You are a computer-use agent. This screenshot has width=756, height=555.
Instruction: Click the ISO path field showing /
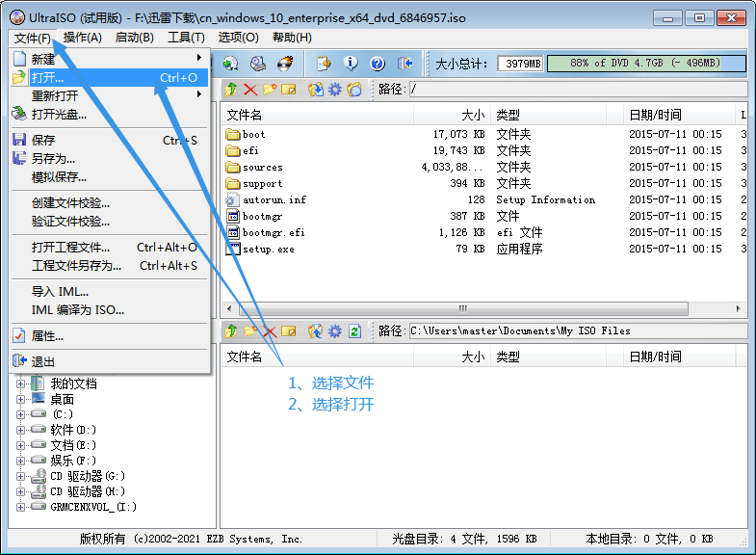[x=578, y=90]
